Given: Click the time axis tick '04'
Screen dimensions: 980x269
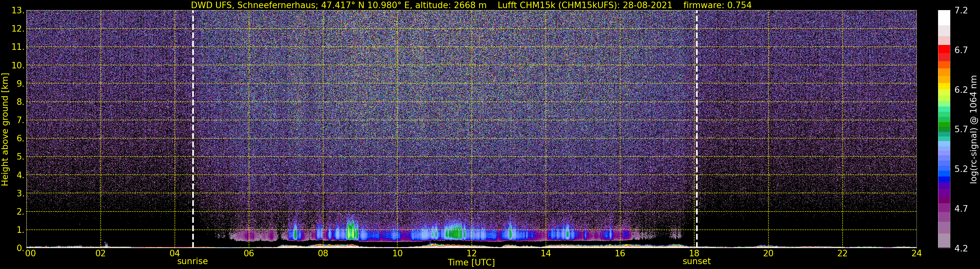Looking at the screenshot, I should click(175, 253).
